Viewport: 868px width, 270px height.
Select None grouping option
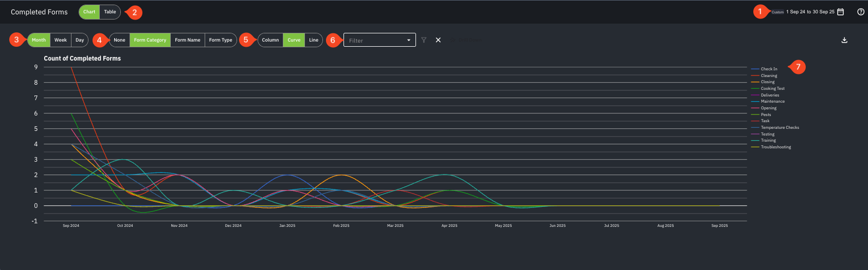(119, 40)
